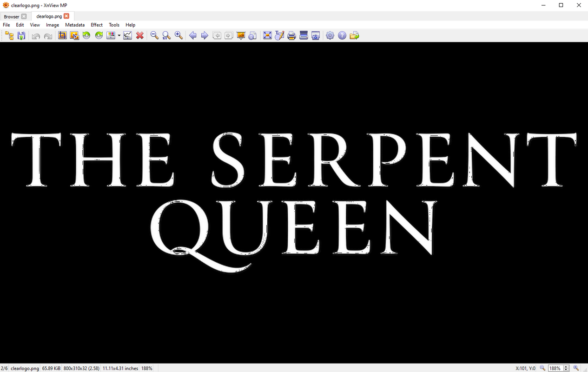Screen dimensions: 588x372
Task: Click the 11.11x4.31 inches text
Action: [x=120, y=368]
